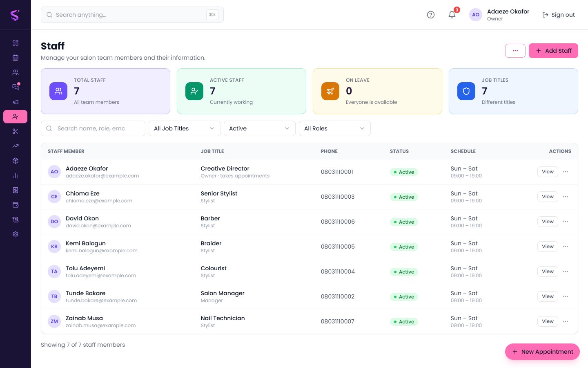Click the Total Staff purple people icon

[x=58, y=91]
